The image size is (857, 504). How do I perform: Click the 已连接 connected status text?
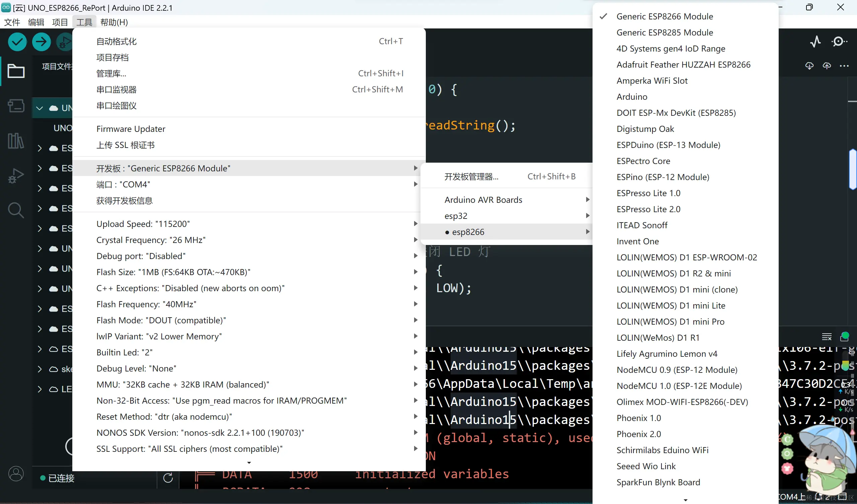[61, 478]
